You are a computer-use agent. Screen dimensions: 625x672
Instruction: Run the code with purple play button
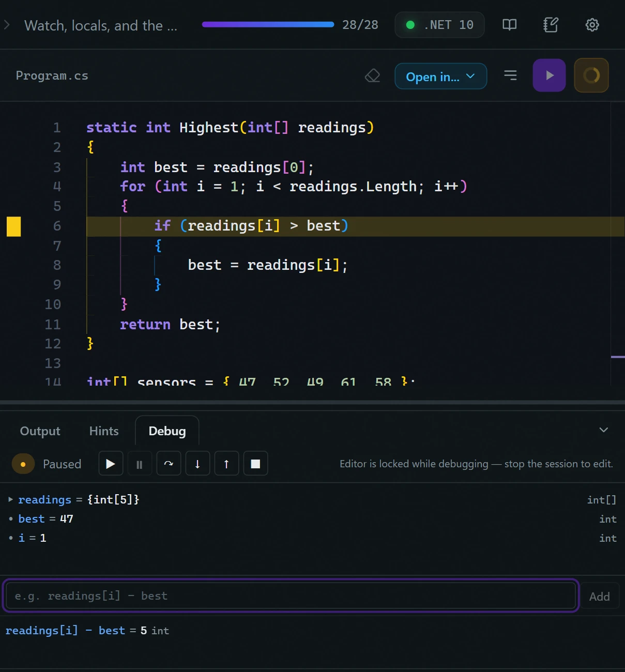[x=549, y=75]
